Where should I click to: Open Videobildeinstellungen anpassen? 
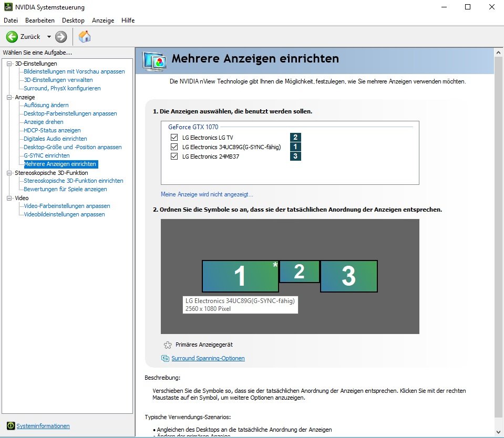tap(64, 214)
